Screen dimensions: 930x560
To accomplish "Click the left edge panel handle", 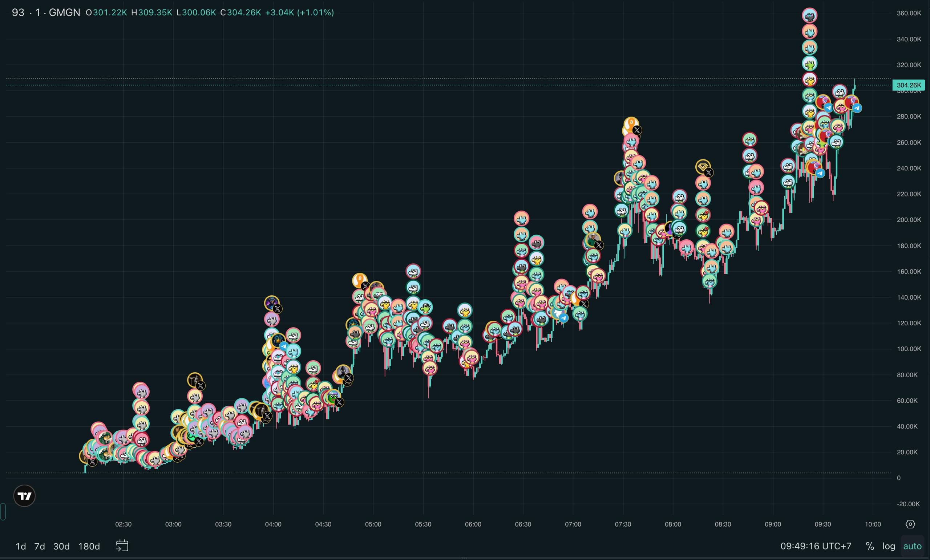I will point(3,512).
